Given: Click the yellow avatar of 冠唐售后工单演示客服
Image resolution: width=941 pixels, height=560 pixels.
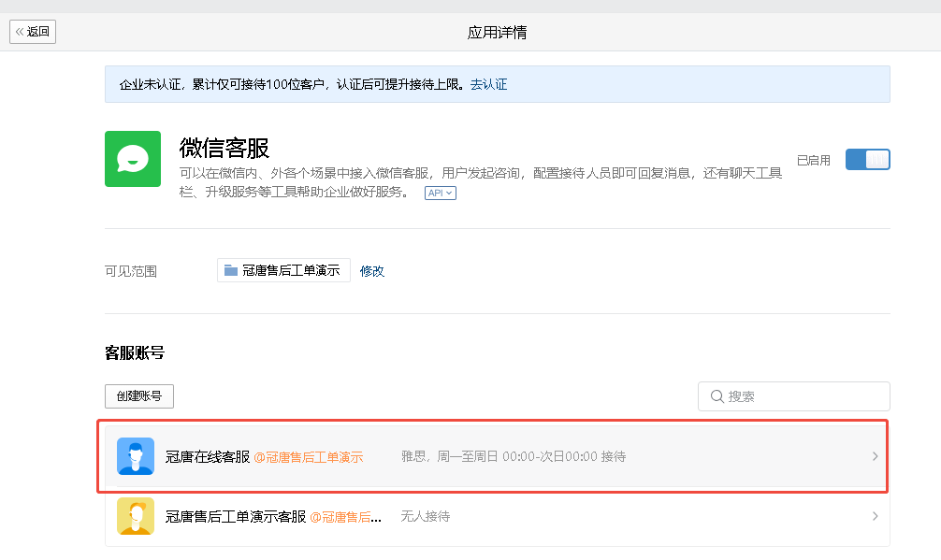Looking at the screenshot, I should pyautogui.click(x=136, y=516).
